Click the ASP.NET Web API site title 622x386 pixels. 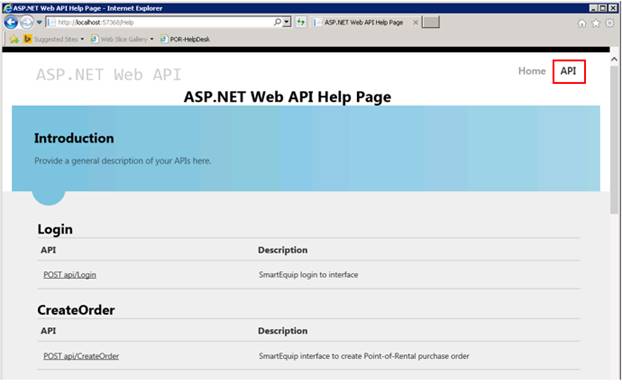point(109,75)
